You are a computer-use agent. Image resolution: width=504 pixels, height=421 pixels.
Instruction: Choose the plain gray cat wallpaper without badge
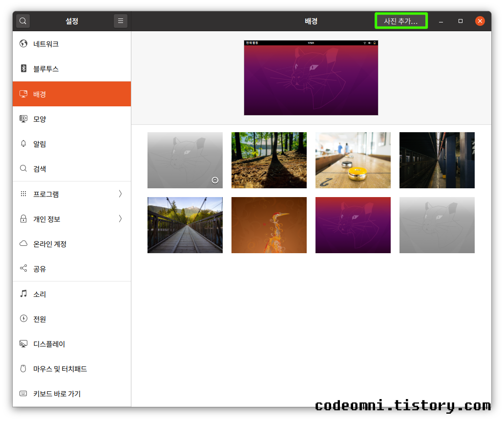point(437,225)
